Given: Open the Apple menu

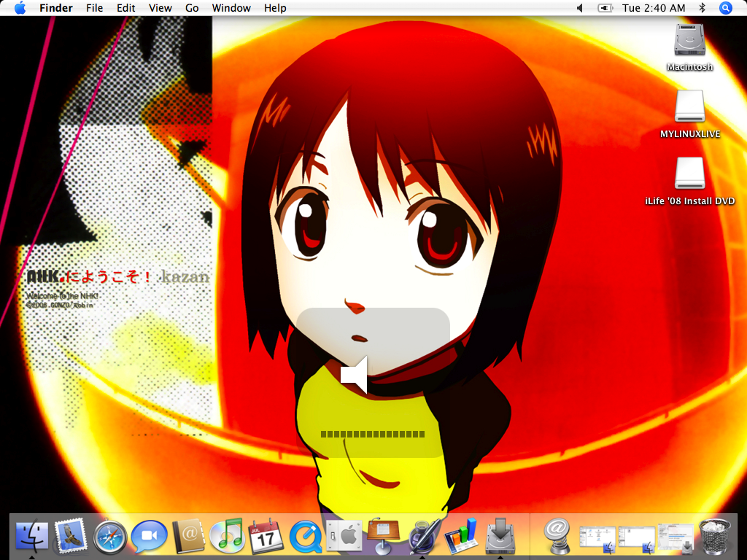Looking at the screenshot, I should pos(20,7).
